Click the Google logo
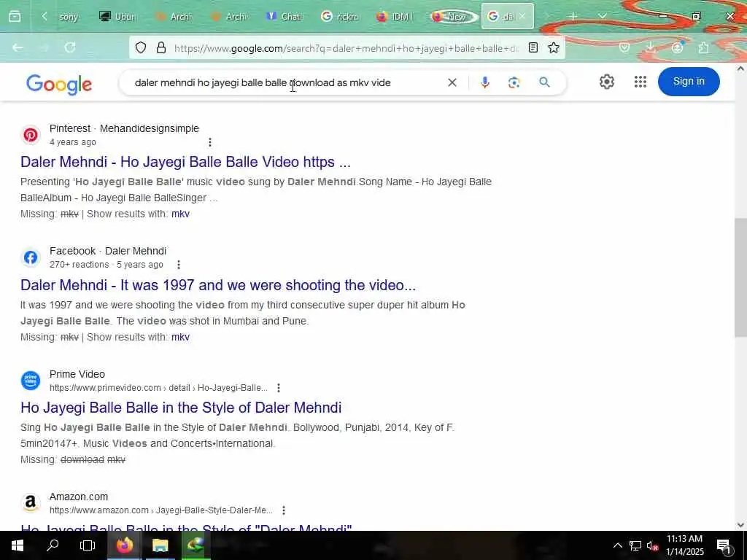This screenshot has height=560, width=747. coord(58,85)
